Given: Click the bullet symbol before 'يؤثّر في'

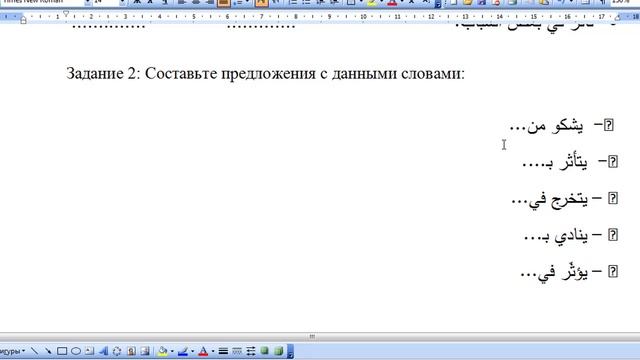Looking at the screenshot, I should coord(613,271).
